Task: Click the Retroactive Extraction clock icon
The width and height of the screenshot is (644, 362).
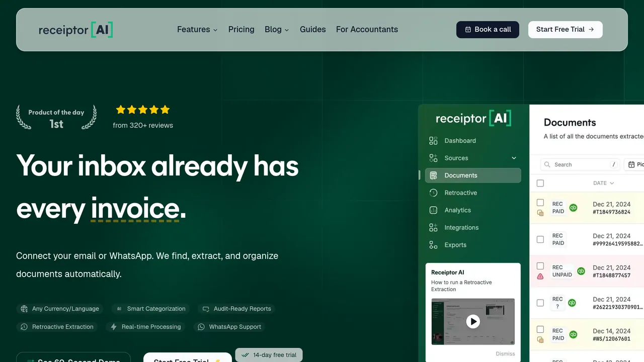Action: [x=24, y=327]
